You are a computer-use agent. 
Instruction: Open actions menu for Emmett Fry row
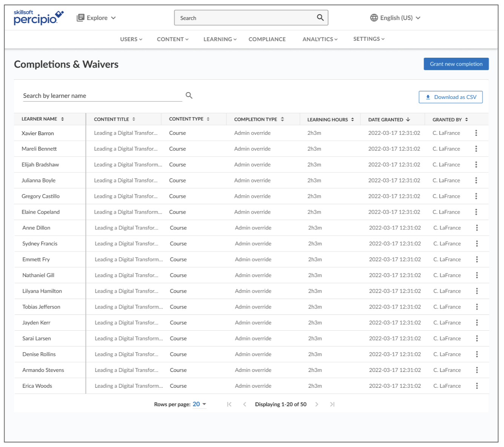point(477,259)
